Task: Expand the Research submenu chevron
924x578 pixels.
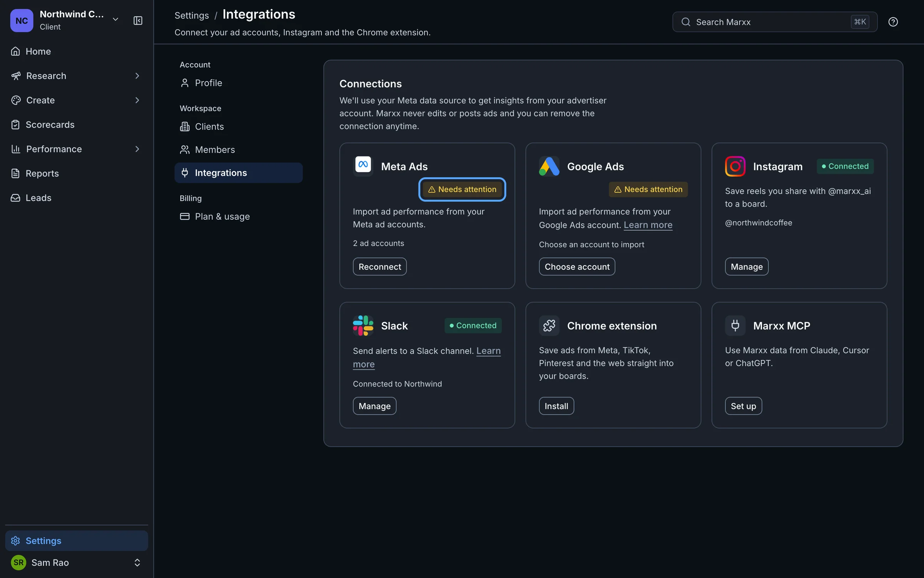Action: [137, 76]
